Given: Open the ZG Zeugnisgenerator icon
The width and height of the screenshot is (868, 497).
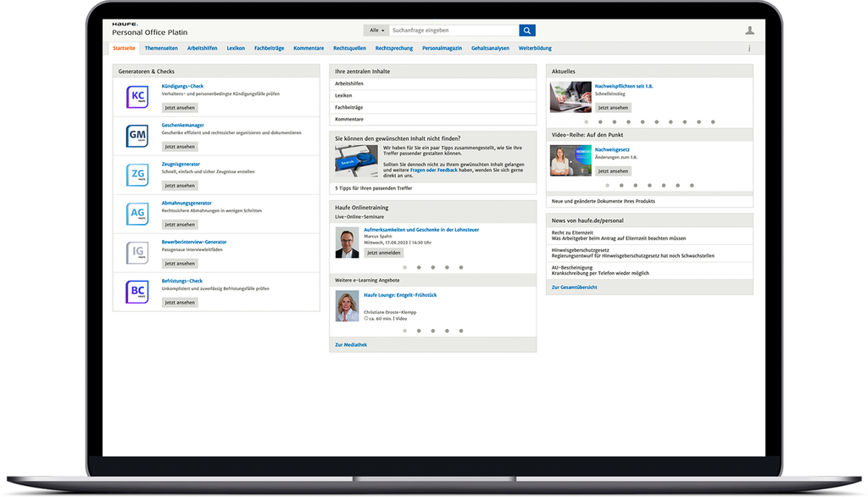Looking at the screenshot, I should click(x=137, y=175).
